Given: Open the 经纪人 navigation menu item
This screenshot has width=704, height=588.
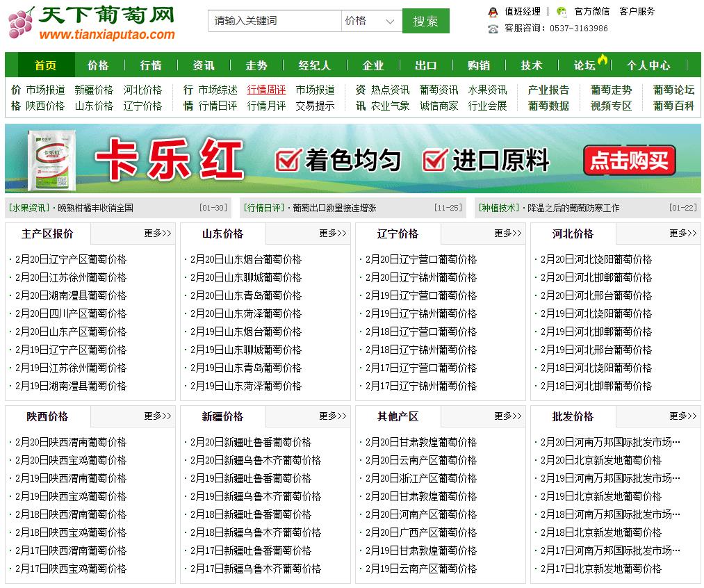Looking at the screenshot, I should pyautogui.click(x=315, y=65).
